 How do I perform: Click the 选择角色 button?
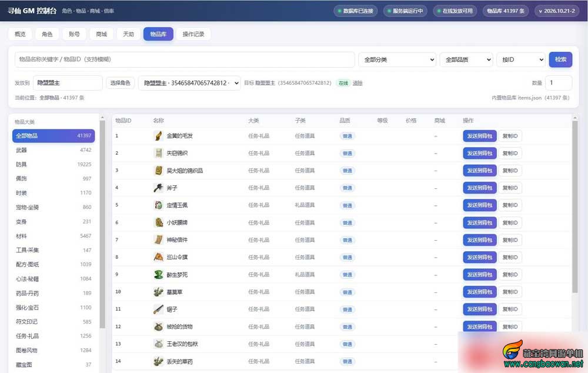pos(121,83)
